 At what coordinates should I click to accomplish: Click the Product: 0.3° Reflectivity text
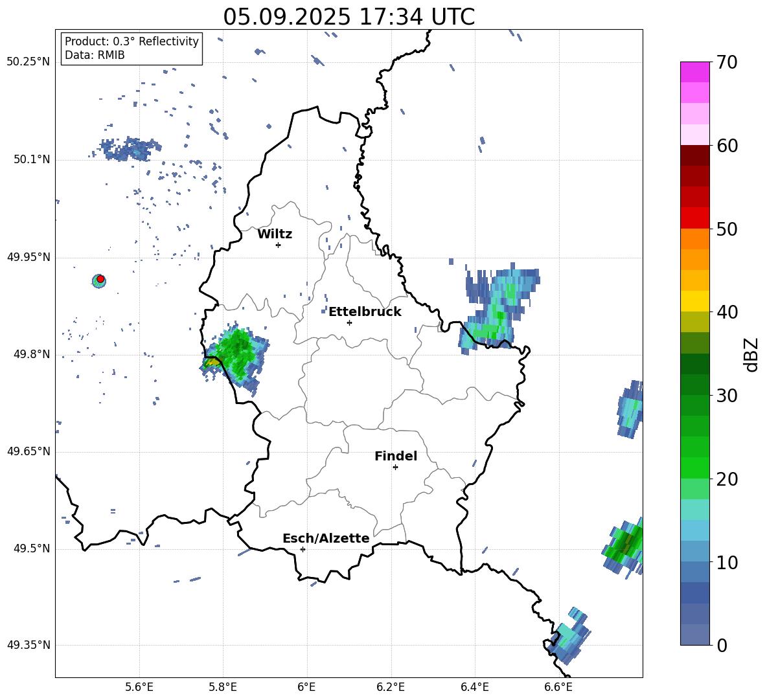[x=132, y=41]
